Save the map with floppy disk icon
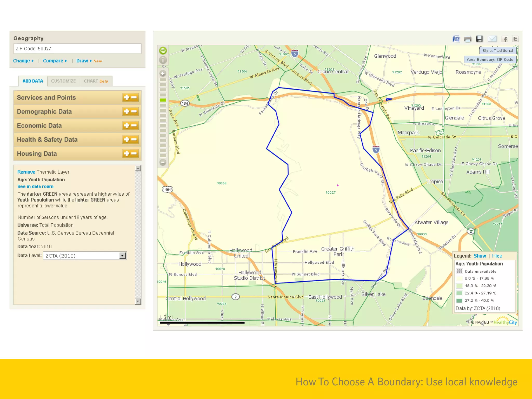The image size is (532, 399). pos(479,39)
